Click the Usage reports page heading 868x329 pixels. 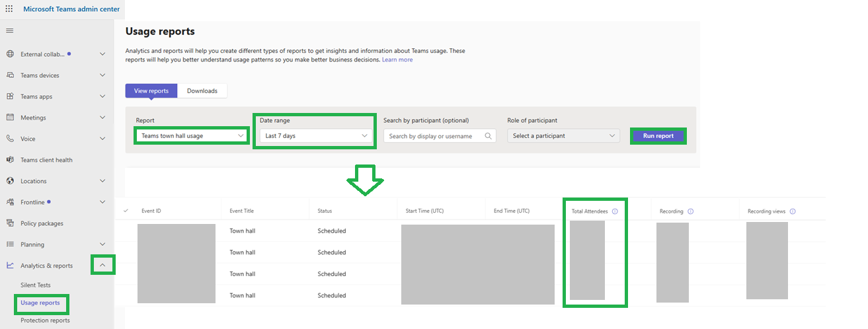tap(160, 32)
